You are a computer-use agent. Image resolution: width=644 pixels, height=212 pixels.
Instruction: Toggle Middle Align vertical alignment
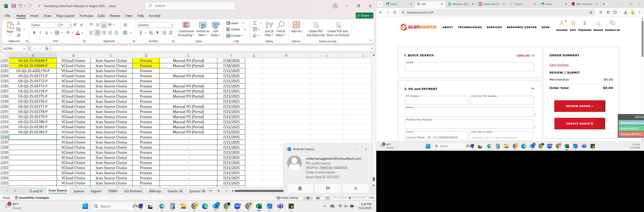click(x=97, y=25)
